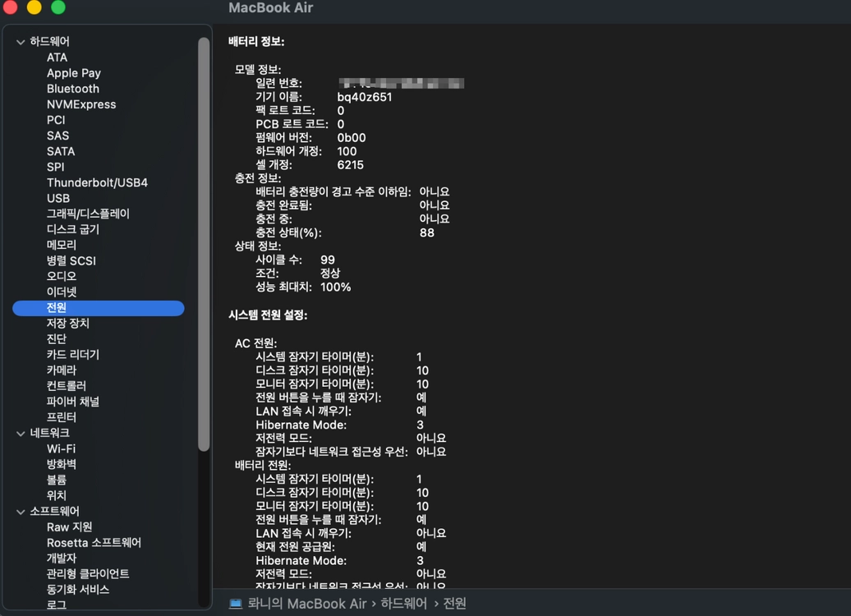The image size is (851, 616).
Task: Click 하드웨어 in the bottom path bar
Action: (x=404, y=604)
